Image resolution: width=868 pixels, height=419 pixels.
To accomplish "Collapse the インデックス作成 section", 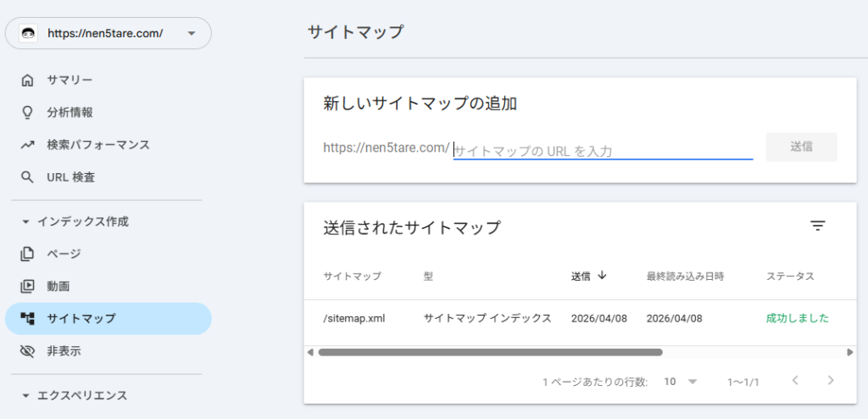I will coord(25,221).
